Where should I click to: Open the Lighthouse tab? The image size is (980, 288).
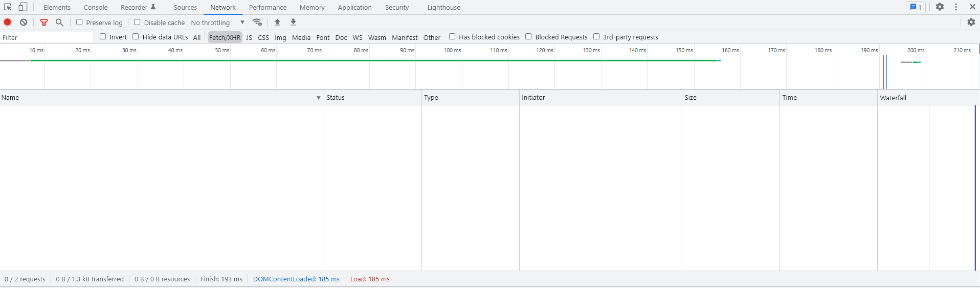444,7
